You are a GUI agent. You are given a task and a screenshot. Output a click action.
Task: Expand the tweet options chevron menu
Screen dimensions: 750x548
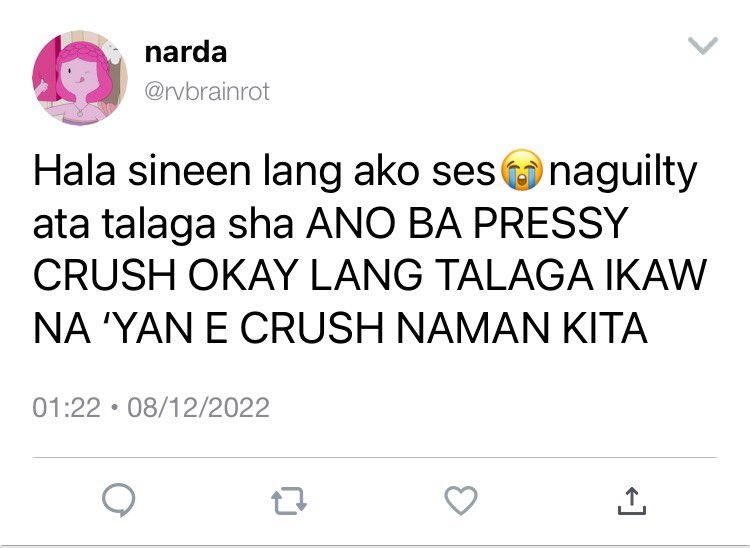pyautogui.click(x=703, y=45)
